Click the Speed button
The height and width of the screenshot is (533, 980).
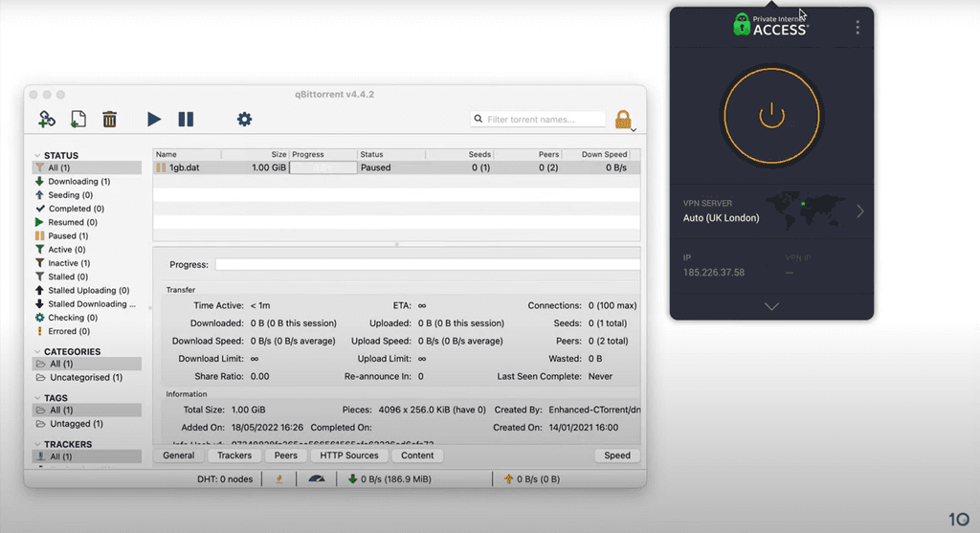coord(617,455)
